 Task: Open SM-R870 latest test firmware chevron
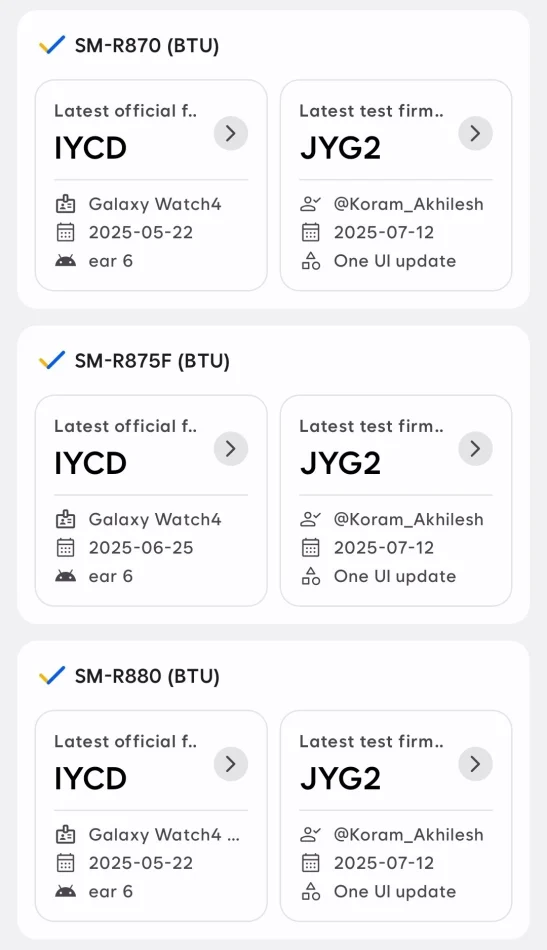click(x=476, y=133)
